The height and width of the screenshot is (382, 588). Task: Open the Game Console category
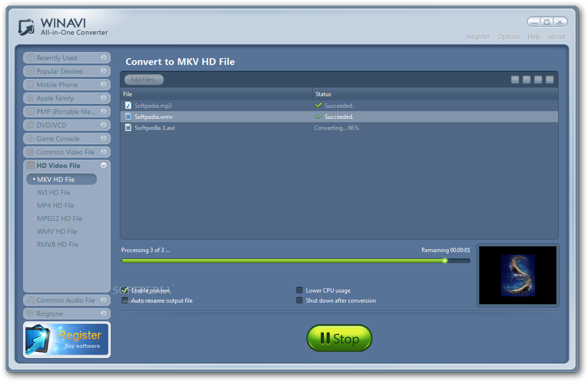click(66, 139)
